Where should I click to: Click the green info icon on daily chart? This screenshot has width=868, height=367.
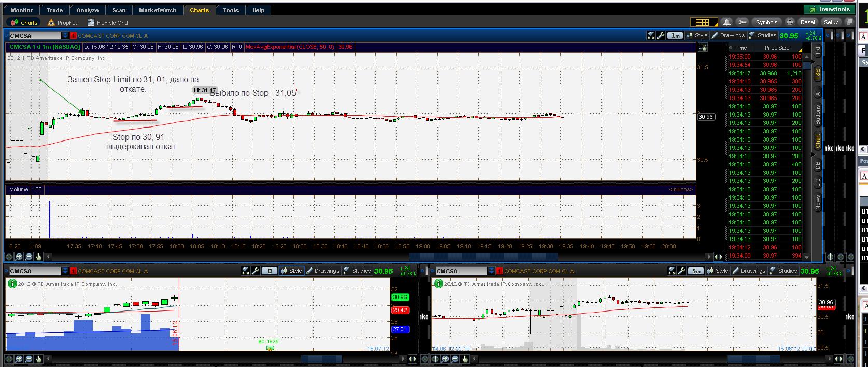pos(12,283)
